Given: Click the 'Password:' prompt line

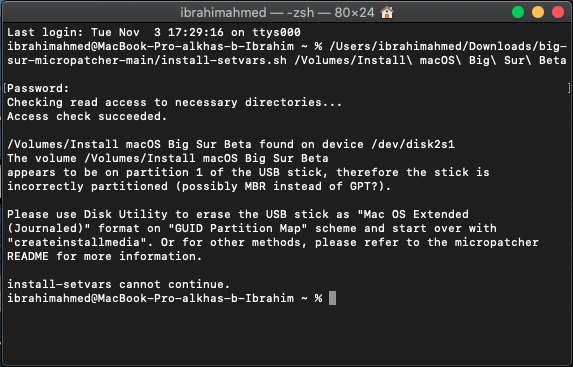Looking at the screenshot, I should pyautogui.click(x=38, y=88).
